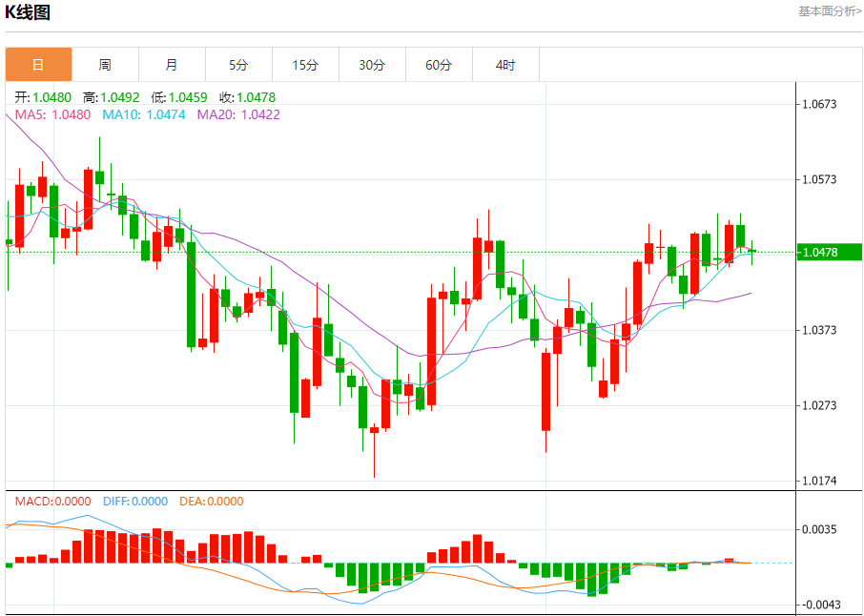Click the K线图 title heading
This screenshot has height=616, width=864.
29,12
